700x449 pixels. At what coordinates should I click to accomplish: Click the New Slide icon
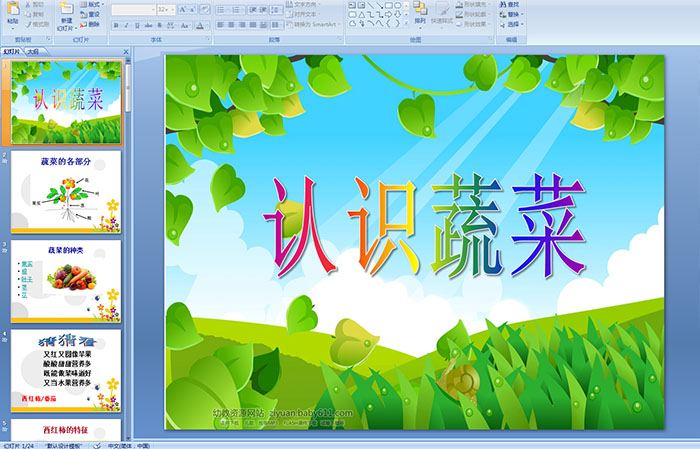coord(67,8)
